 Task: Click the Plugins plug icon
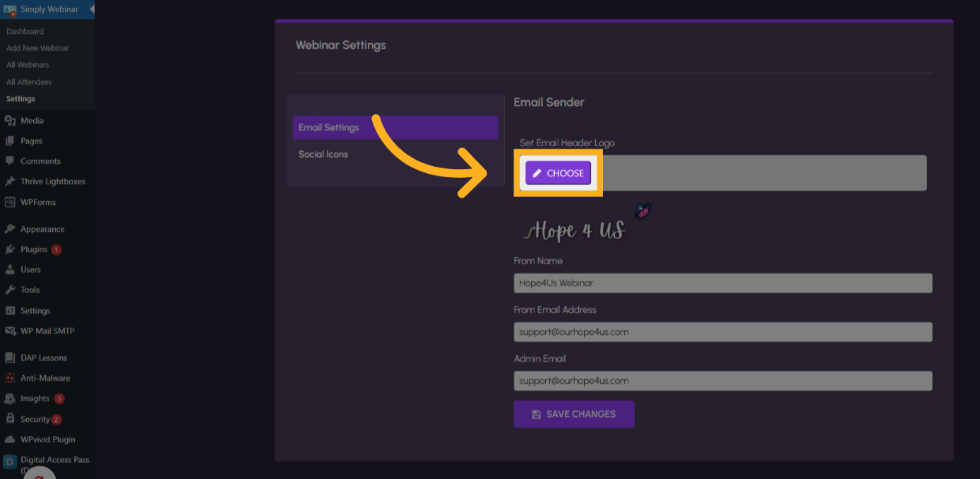(x=10, y=249)
